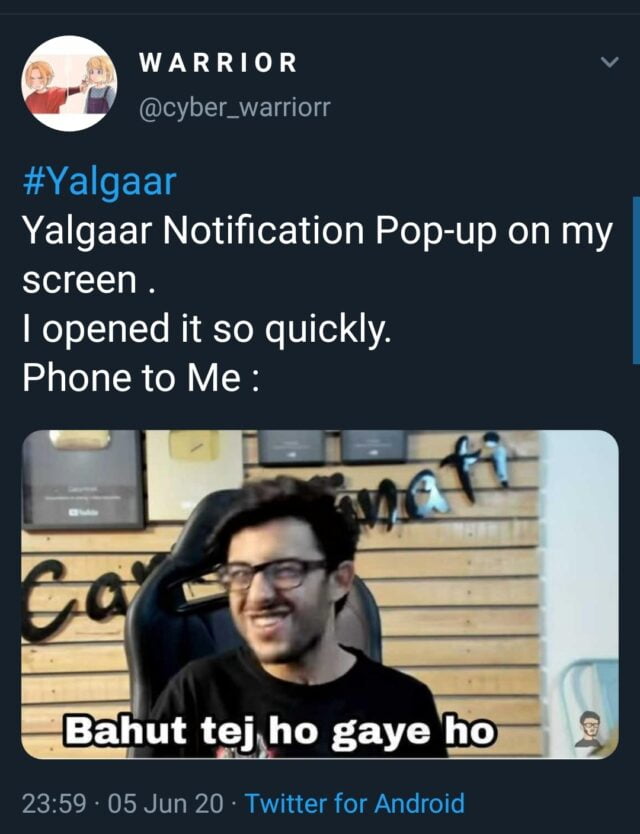Image resolution: width=640 pixels, height=834 pixels.
Task: Select the 'Phone to Me :' text
Action: tap(142, 378)
